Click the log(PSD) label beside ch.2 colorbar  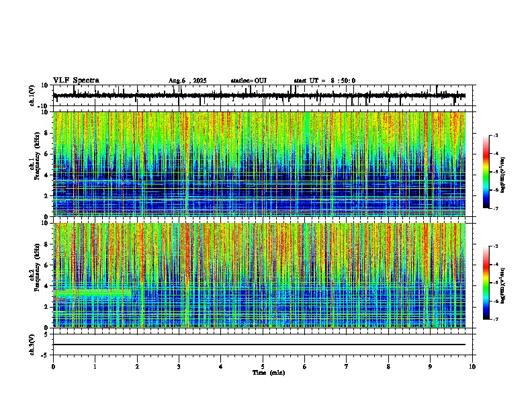pyautogui.click(x=502, y=285)
